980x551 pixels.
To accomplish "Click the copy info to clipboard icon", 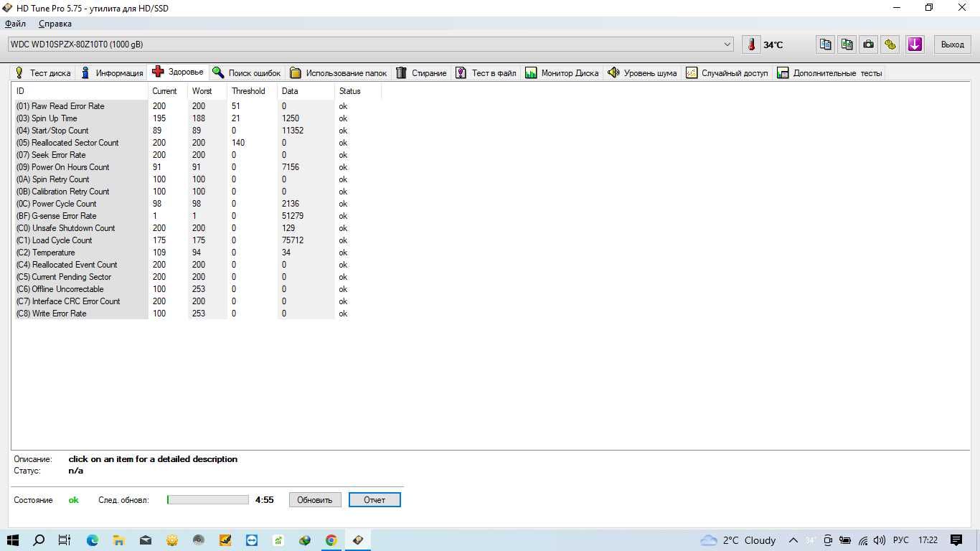I will [x=826, y=44].
